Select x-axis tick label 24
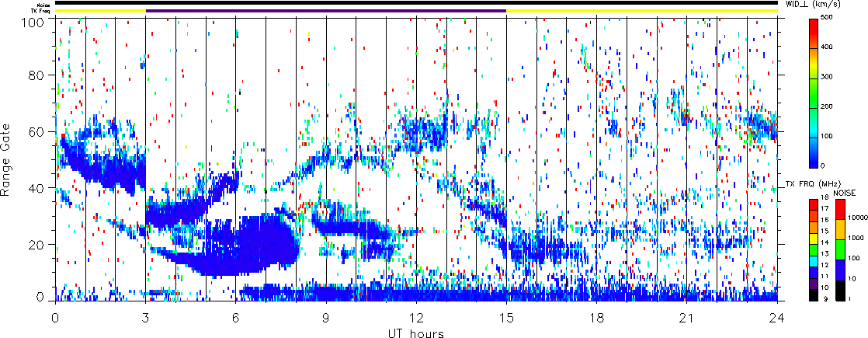The width and height of the screenshot is (868, 338). click(777, 318)
